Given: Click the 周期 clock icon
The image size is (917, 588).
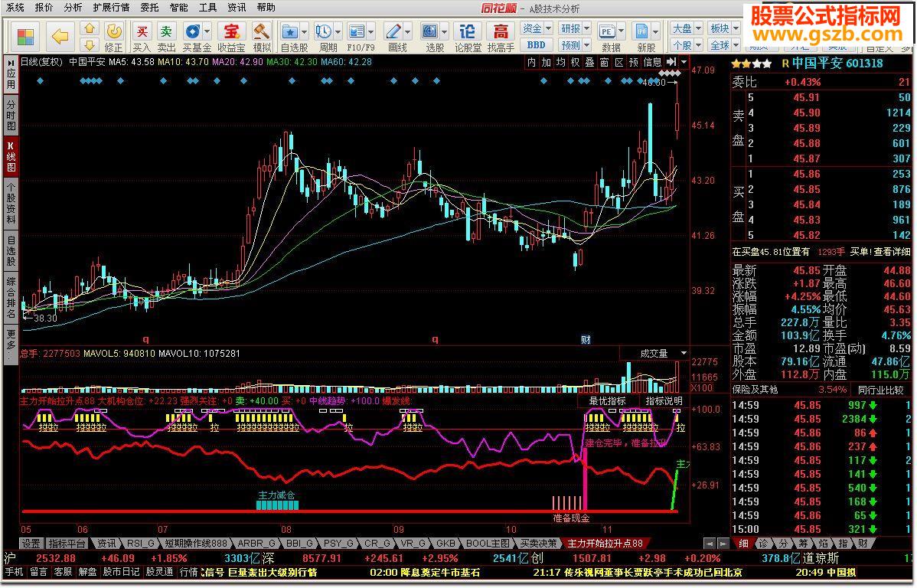Looking at the screenshot, I should point(323,31).
